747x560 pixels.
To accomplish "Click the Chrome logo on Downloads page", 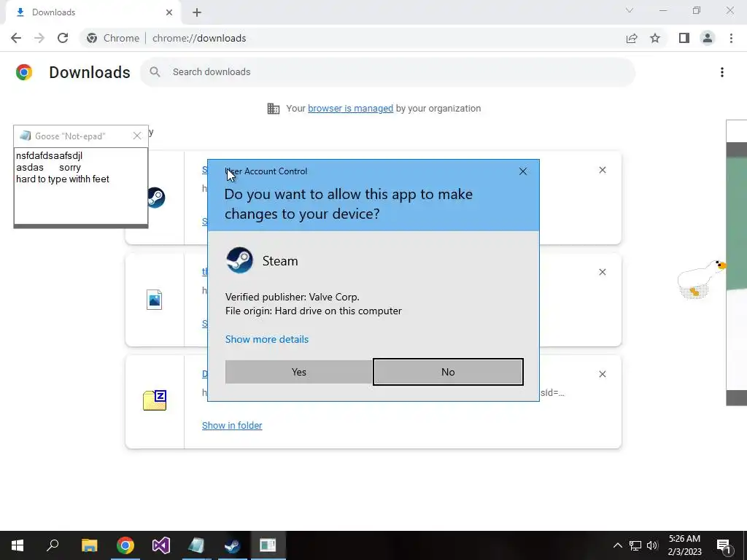I will point(24,72).
